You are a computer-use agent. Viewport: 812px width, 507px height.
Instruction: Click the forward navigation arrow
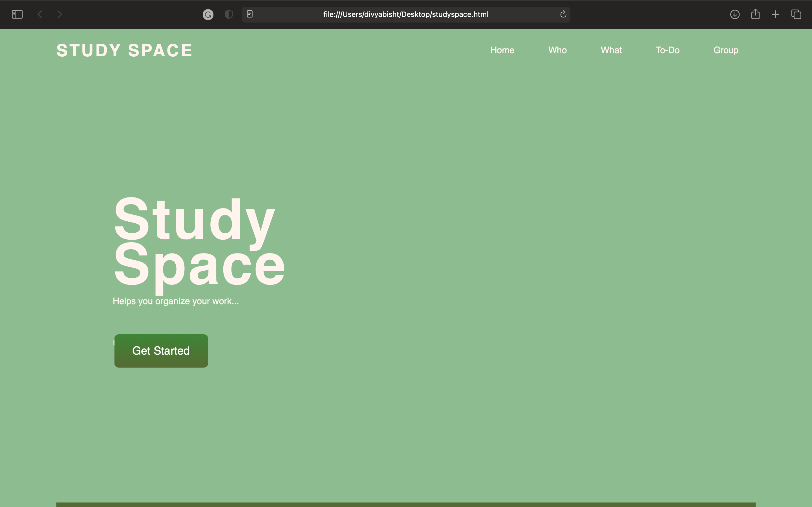click(60, 14)
